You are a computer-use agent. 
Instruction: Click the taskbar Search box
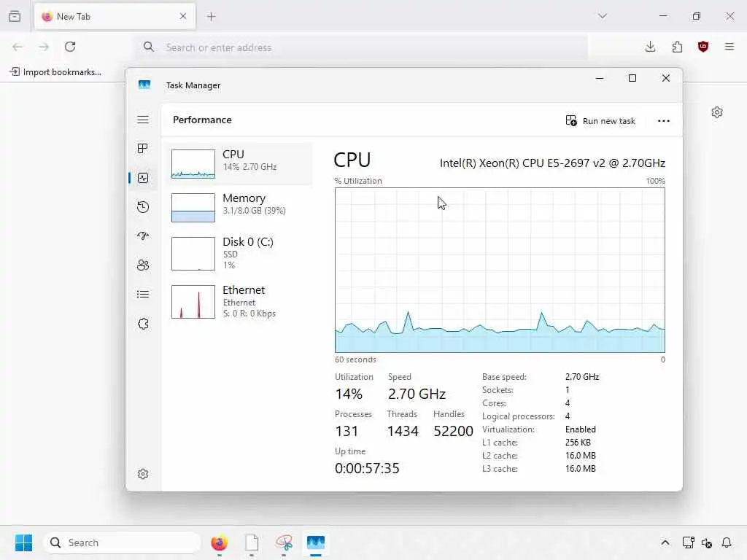click(122, 542)
